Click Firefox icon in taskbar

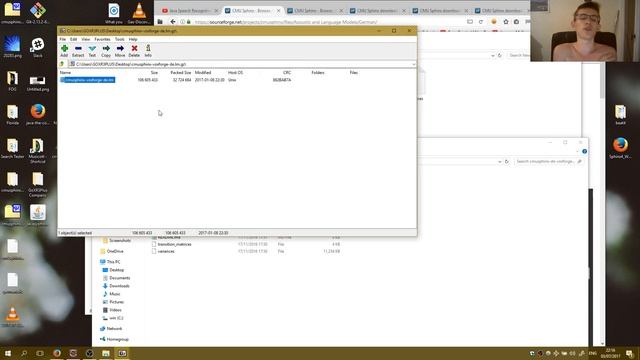(x=57, y=353)
